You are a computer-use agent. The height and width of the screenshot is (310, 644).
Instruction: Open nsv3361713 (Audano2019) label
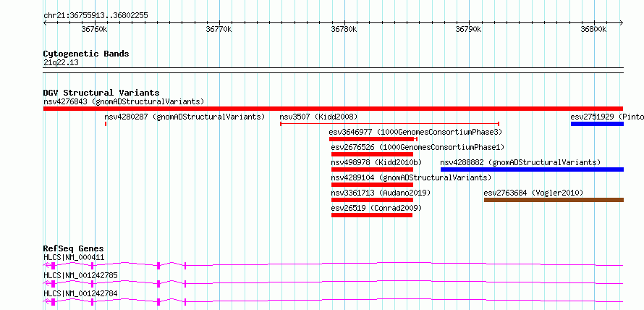click(381, 193)
